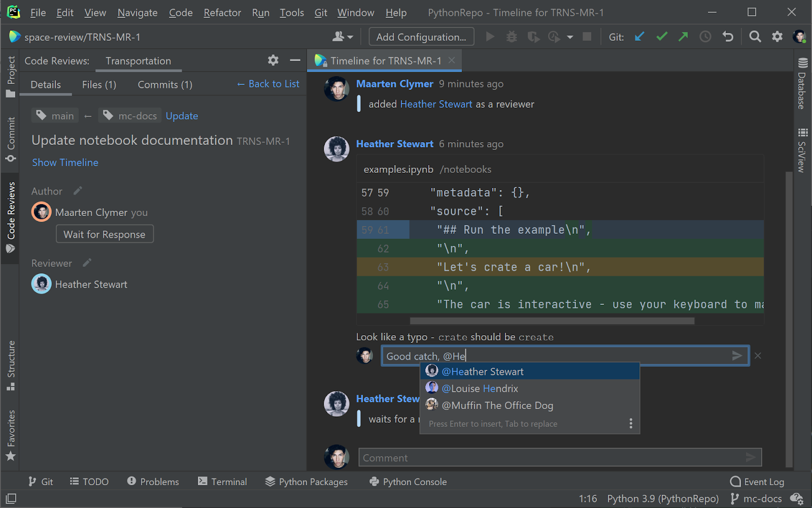Click the horizontal scrollbar under code diff
812x508 pixels.
[552, 321]
